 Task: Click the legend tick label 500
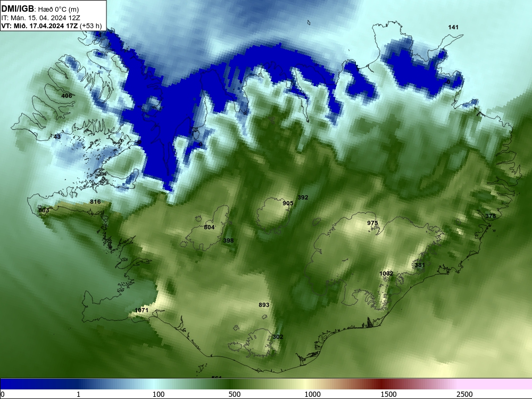(x=235, y=394)
